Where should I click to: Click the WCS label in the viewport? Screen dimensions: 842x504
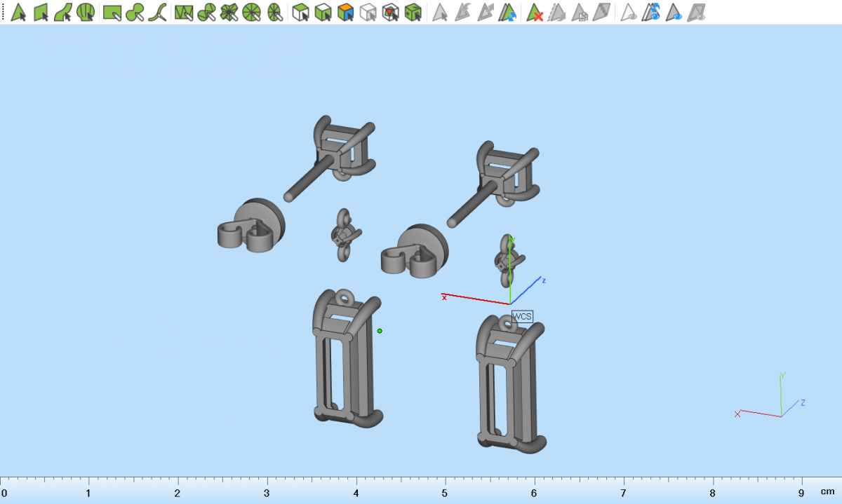[x=522, y=317]
